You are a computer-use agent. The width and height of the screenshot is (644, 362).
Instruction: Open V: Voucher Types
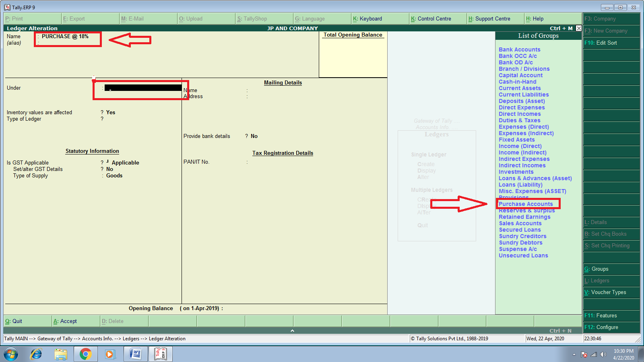click(611, 292)
